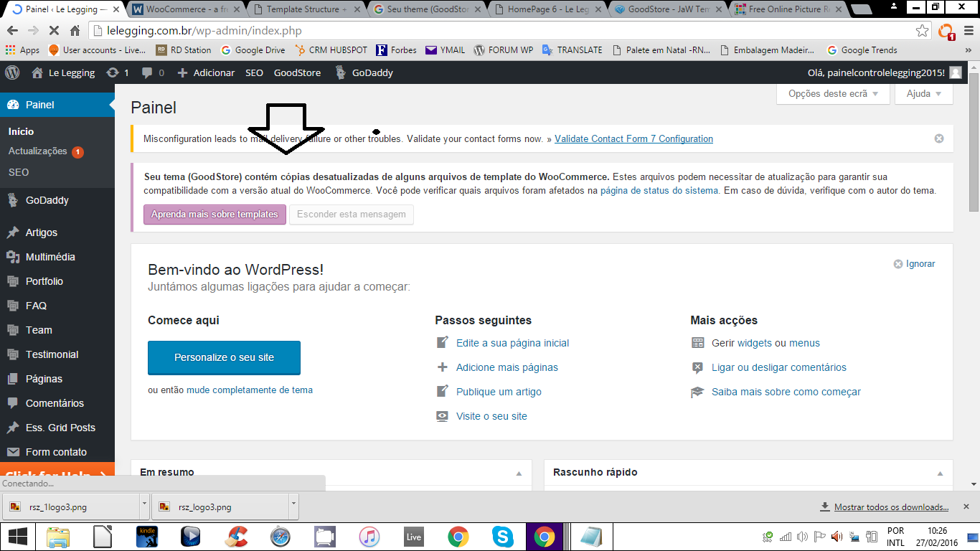The width and height of the screenshot is (980, 551).
Task: Open the updates indicator in admin bar
Action: tap(118, 72)
